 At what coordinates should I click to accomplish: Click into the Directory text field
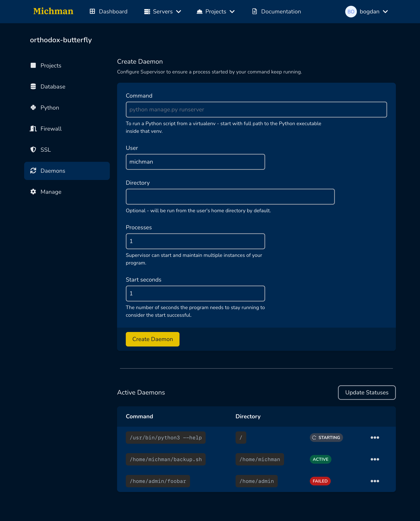click(x=230, y=196)
